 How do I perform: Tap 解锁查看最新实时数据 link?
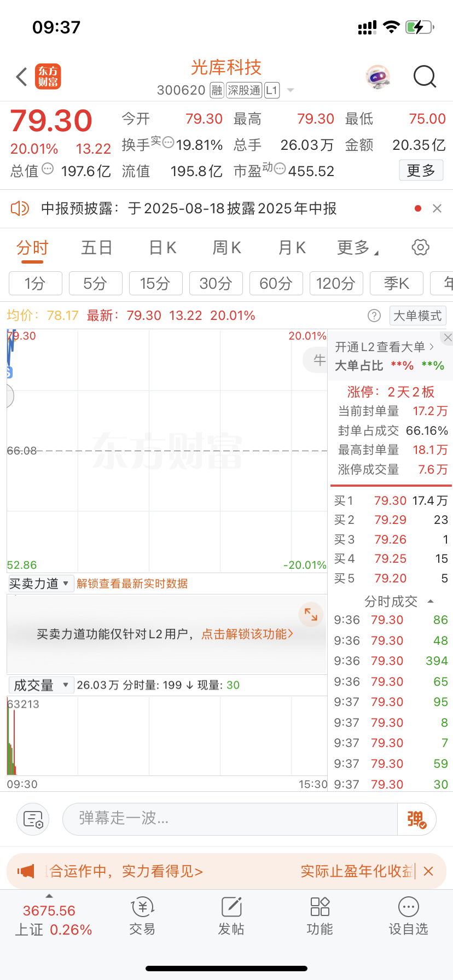click(132, 584)
